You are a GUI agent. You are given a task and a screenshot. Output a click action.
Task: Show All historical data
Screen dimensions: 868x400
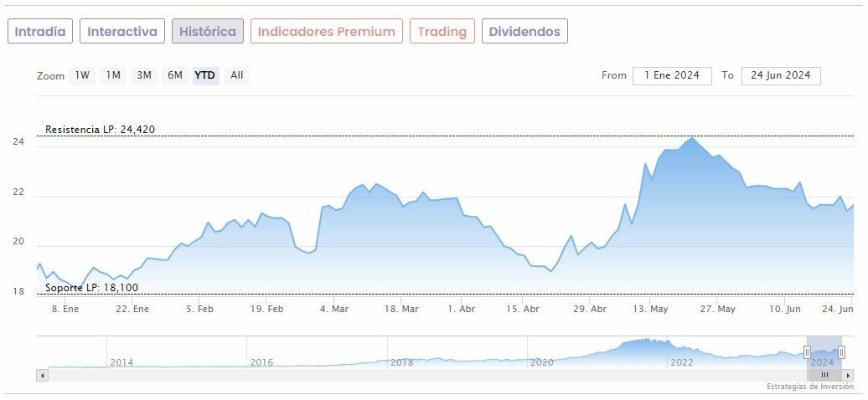(x=237, y=75)
